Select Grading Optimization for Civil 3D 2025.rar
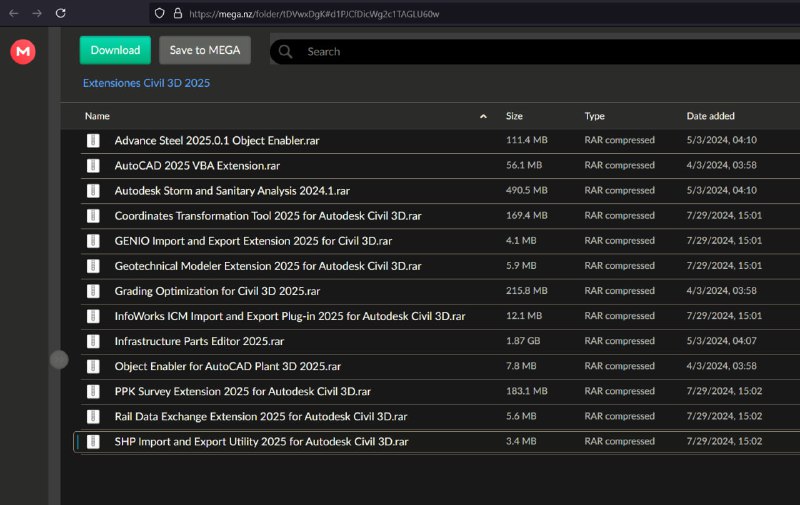 217,291
